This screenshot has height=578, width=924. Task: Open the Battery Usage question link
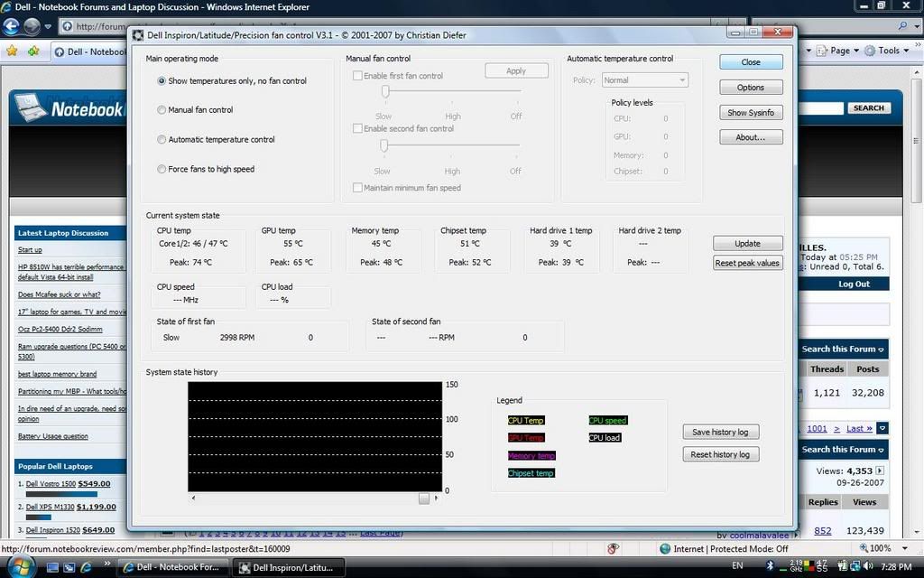coord(53,436)
